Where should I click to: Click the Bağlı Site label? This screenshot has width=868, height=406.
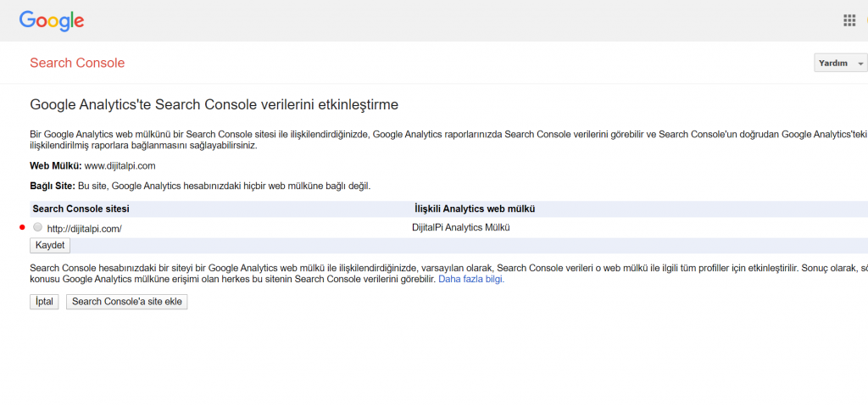[x=53, y=186]
